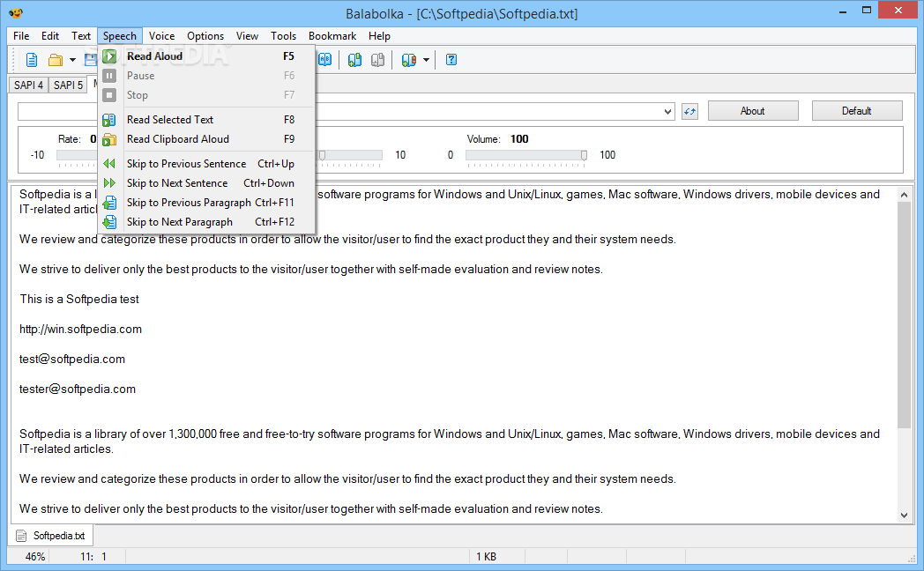Click the Open file folder icon
This screenshot has width=924, height=571.
pyautogui.click(x=56, y=59)
